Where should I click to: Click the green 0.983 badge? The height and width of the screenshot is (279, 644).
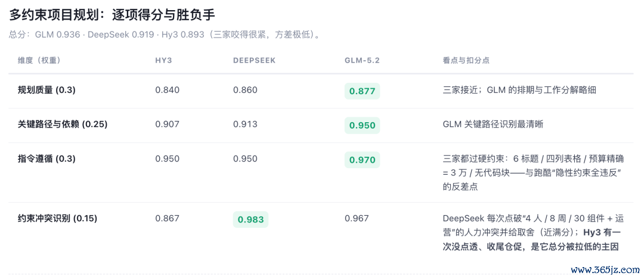tap(250, 219)
